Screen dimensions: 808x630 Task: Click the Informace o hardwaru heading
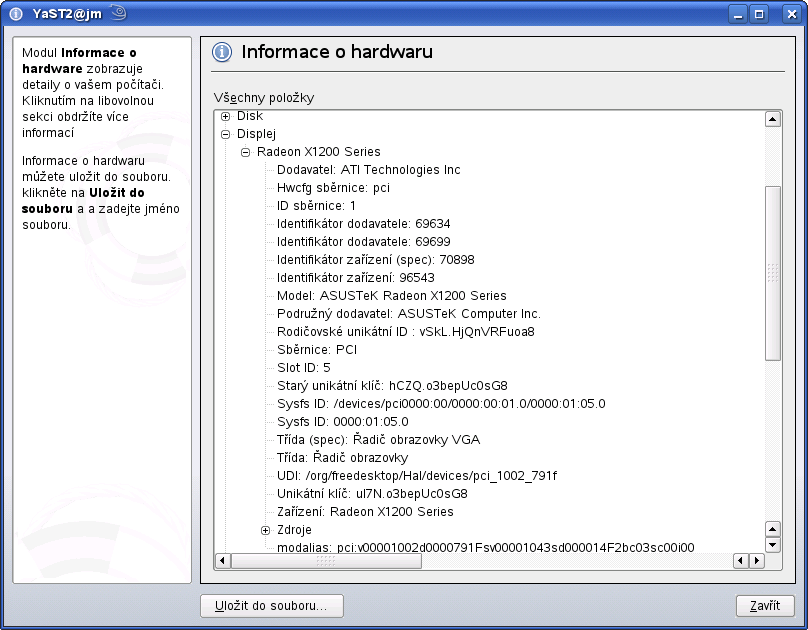pyautogui.click(x=337, y=52)
